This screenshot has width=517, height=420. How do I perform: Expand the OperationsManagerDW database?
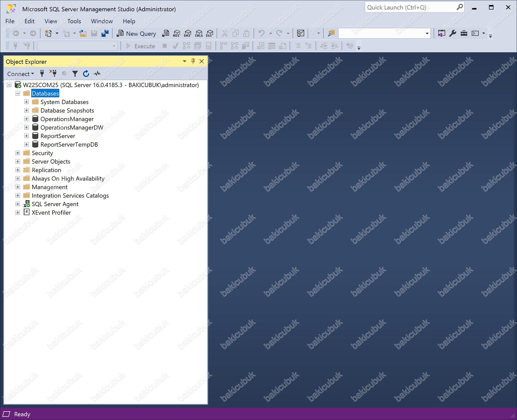click(27, 127)
